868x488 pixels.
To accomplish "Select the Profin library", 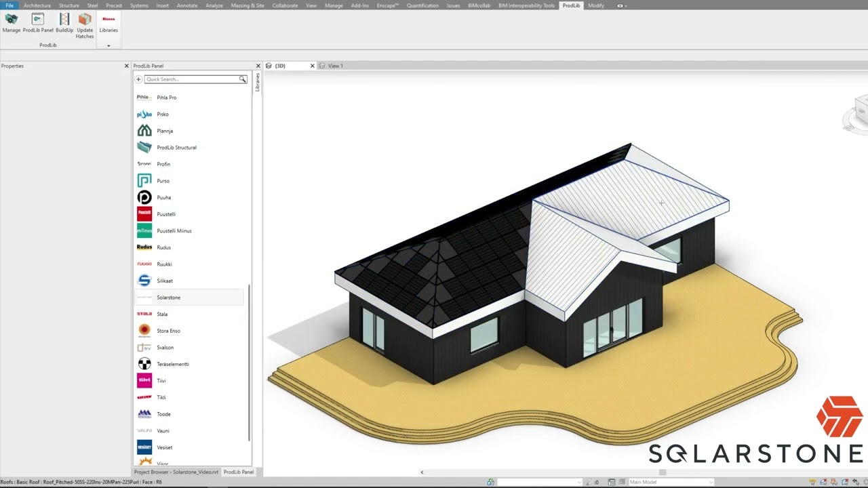I will coord(189,164).
